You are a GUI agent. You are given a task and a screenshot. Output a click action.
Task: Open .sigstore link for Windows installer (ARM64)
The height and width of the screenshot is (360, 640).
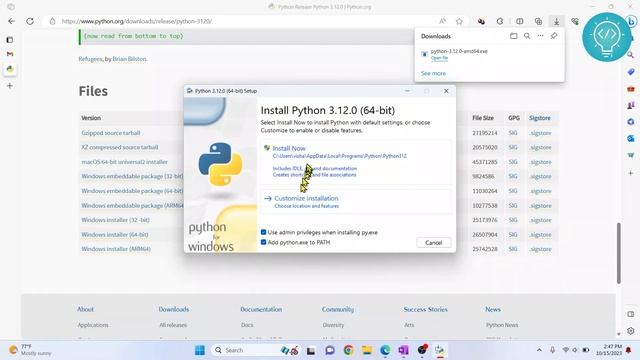click(x=540, y=249)
